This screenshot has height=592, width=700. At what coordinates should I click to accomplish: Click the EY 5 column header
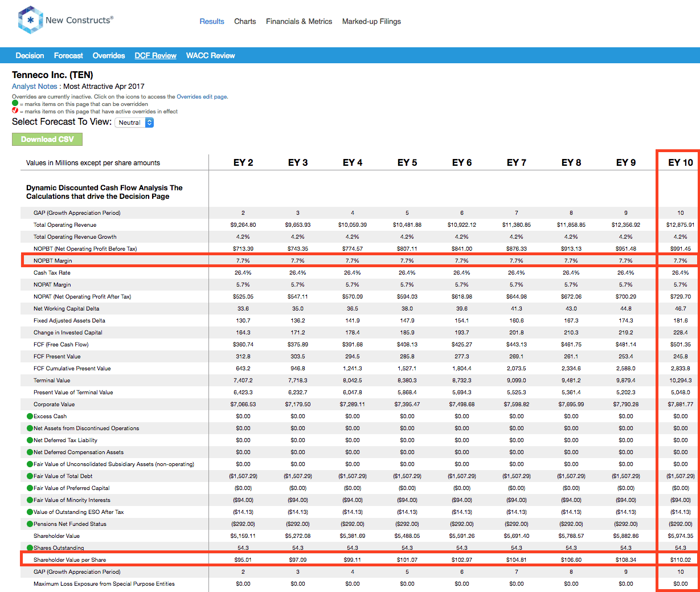(x=407, y=162)
